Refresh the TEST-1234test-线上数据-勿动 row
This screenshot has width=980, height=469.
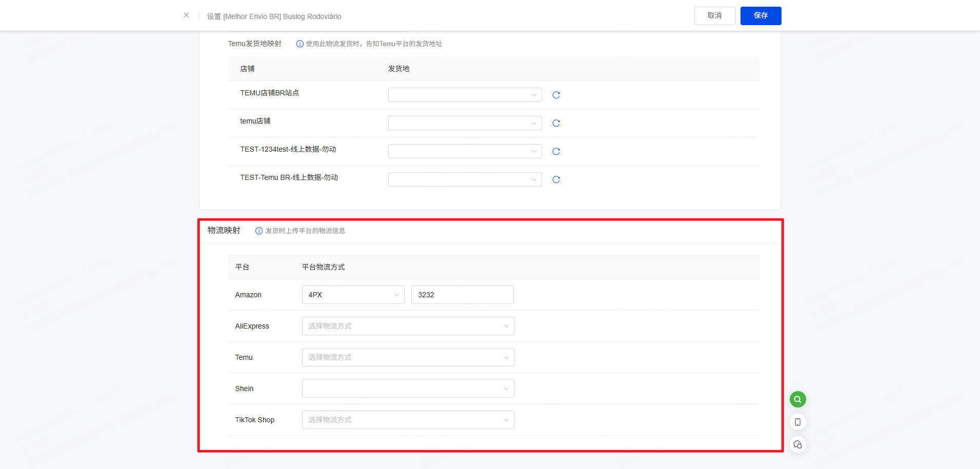click(x=556, y=151)
